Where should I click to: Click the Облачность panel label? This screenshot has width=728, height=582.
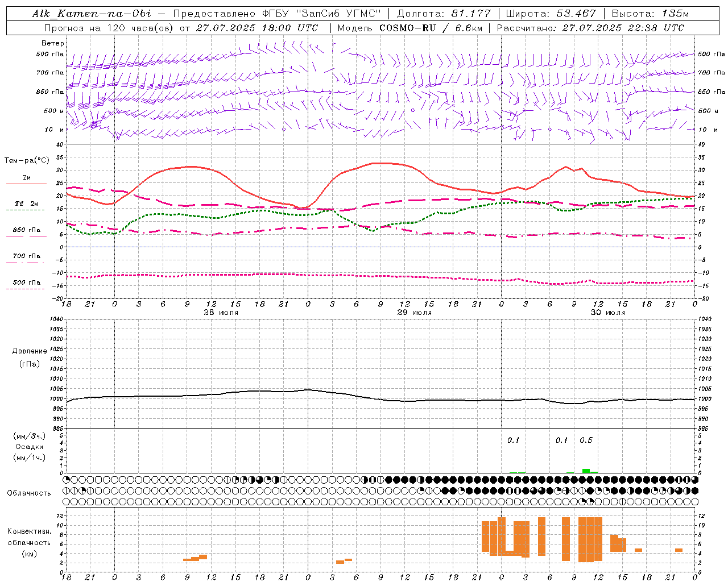29,493
